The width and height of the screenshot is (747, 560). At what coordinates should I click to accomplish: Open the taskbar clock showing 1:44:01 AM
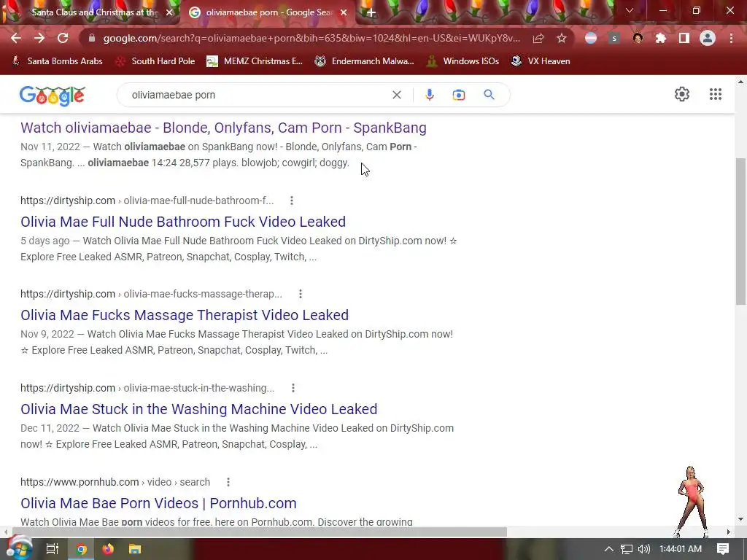[681, 549]
